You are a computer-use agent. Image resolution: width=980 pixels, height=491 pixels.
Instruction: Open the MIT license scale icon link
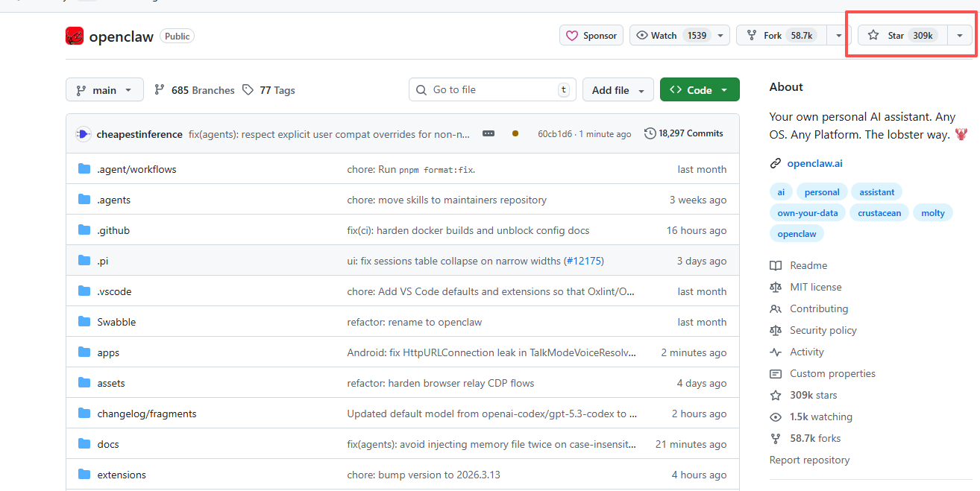pyautogui.click(x=776, y=287)
